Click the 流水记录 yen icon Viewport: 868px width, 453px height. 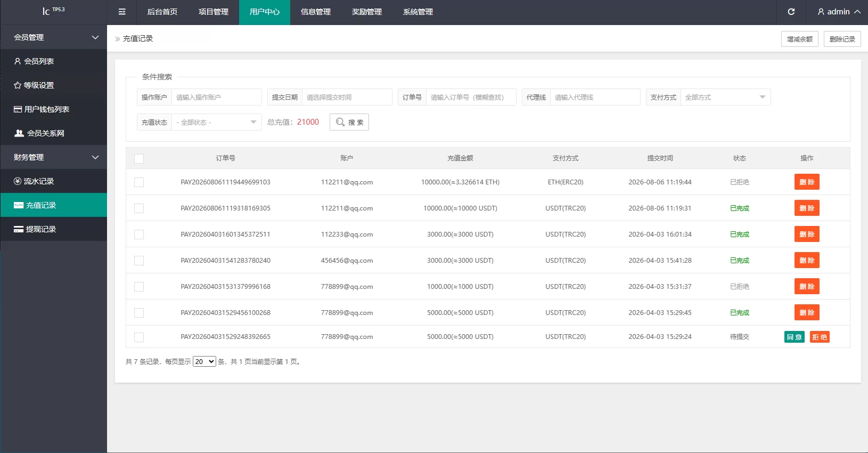pyautogui.click(x=18, y=181)
